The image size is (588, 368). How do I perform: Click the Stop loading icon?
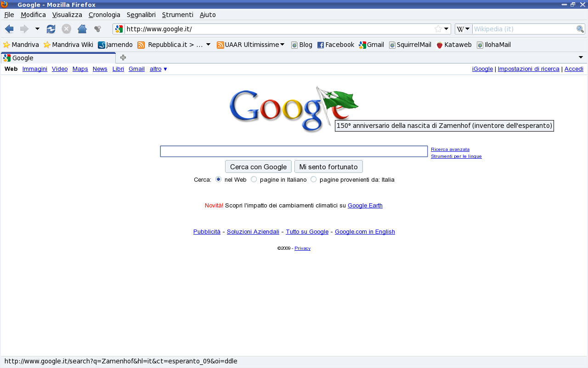pyautogui.click(x=67, y=29)
